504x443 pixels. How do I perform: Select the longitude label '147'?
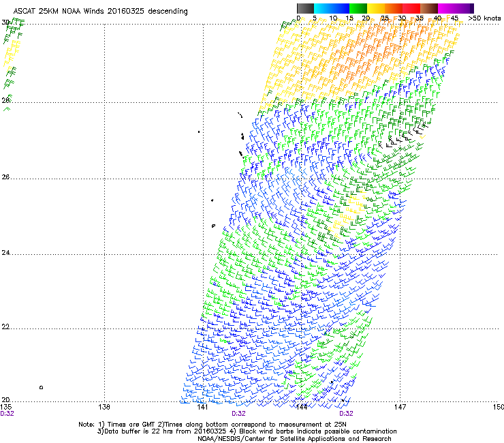coord(400,407)
